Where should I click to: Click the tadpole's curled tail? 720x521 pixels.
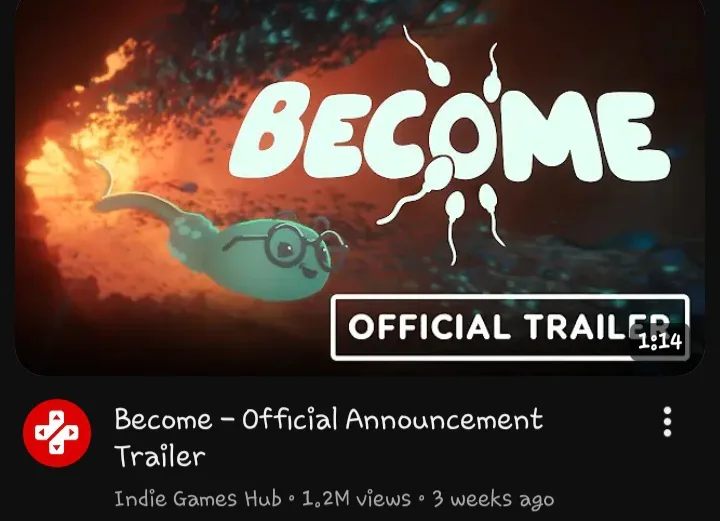133,197
